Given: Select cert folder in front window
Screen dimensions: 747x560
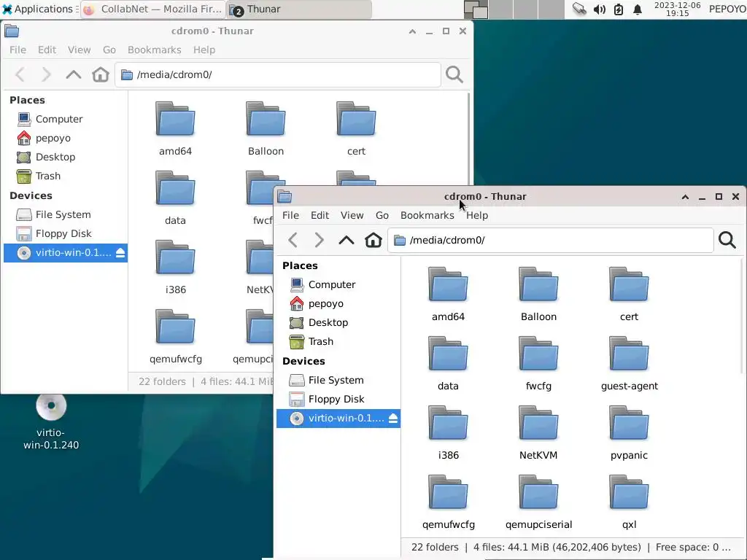Looking at the screenshot, I should (x=629, y=295).
